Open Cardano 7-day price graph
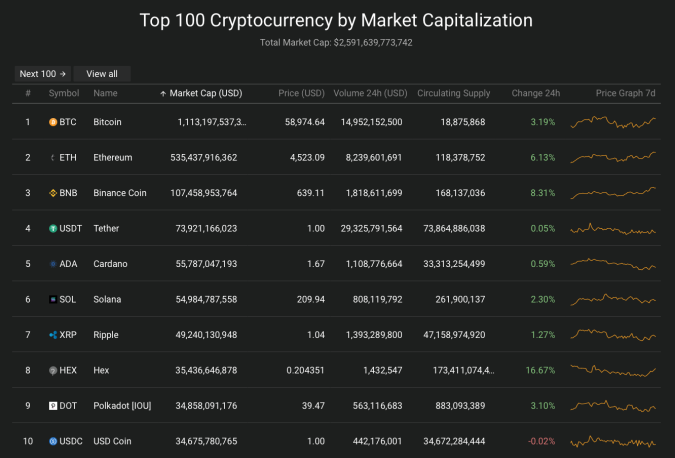This screenshot has width=675, height=458. coord(613,264)
